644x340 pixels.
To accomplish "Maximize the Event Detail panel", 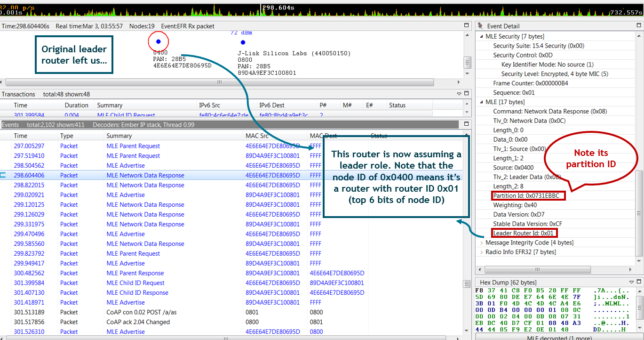I will click(639, 26).
